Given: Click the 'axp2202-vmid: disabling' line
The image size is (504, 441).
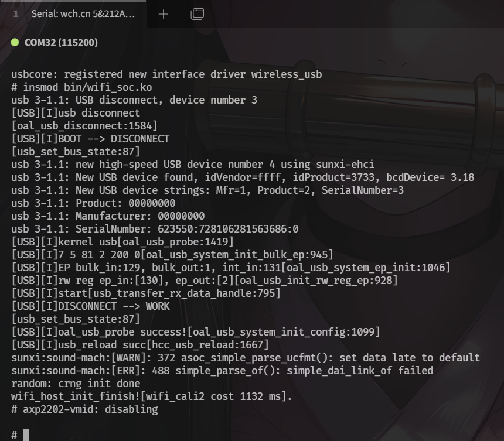Looking at the screenshot, I should [84, 409].
